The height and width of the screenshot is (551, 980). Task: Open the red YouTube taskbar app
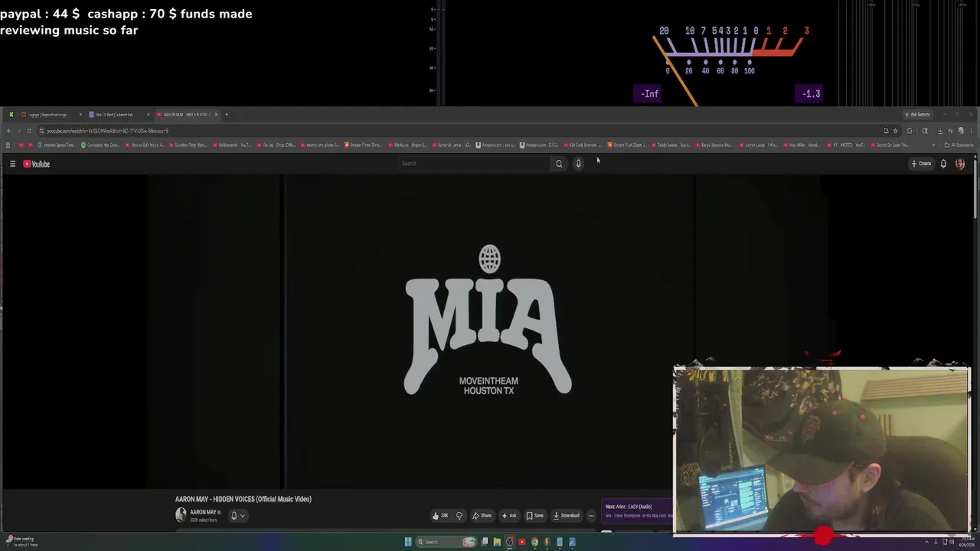pyautogui.click(x=522, y=542)
